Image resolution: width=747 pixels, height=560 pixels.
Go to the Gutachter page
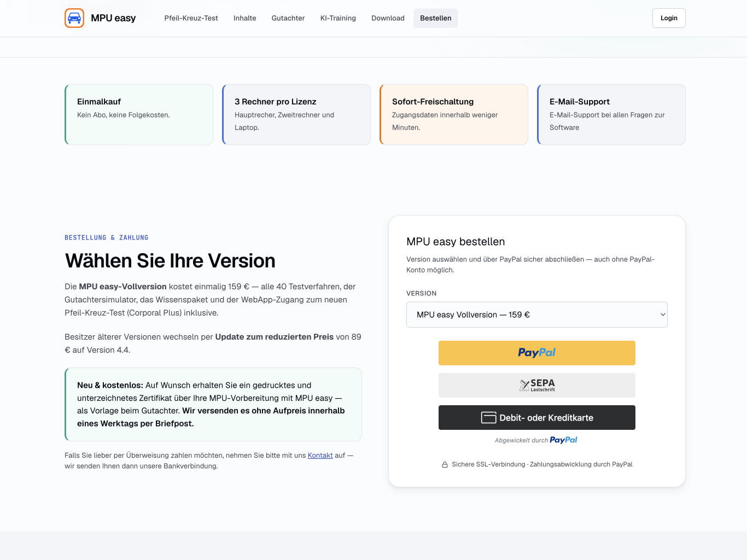click(288, 18)
